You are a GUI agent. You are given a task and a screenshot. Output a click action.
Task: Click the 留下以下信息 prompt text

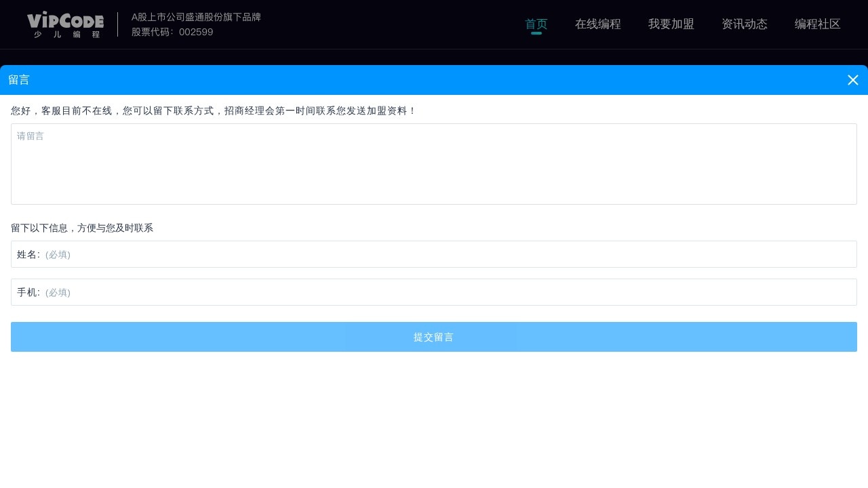pyautogui.click(x=82, y=228)
